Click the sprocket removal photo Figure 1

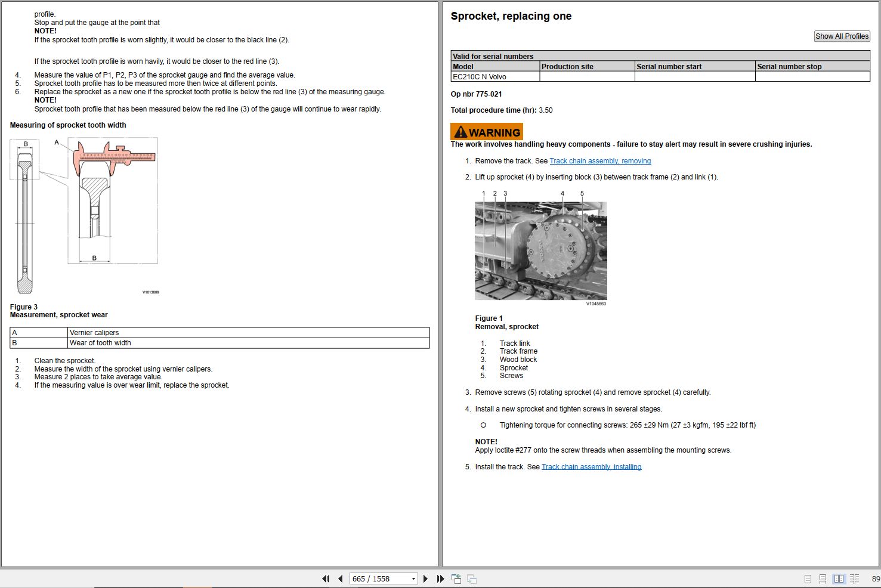[541, 250]
